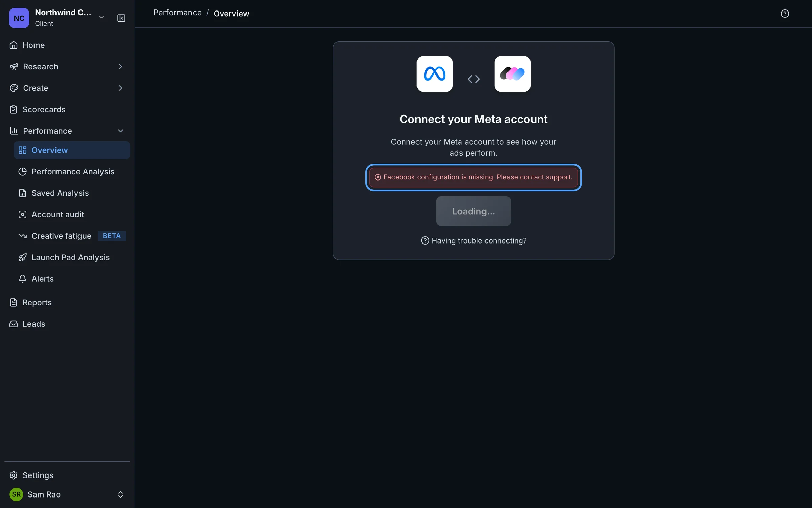Image resolution: width=812 pixels, height=508 pixels.
Task: Click the Overview breadcrumb text
Action: 231,14
